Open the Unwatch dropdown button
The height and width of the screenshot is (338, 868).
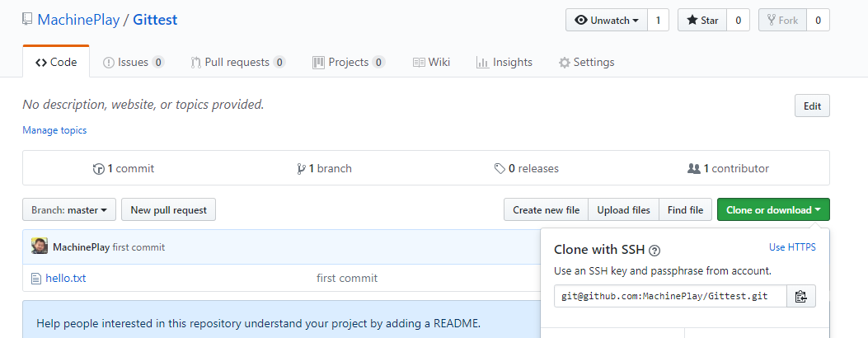pyautogui.click(x=606, y=20)
